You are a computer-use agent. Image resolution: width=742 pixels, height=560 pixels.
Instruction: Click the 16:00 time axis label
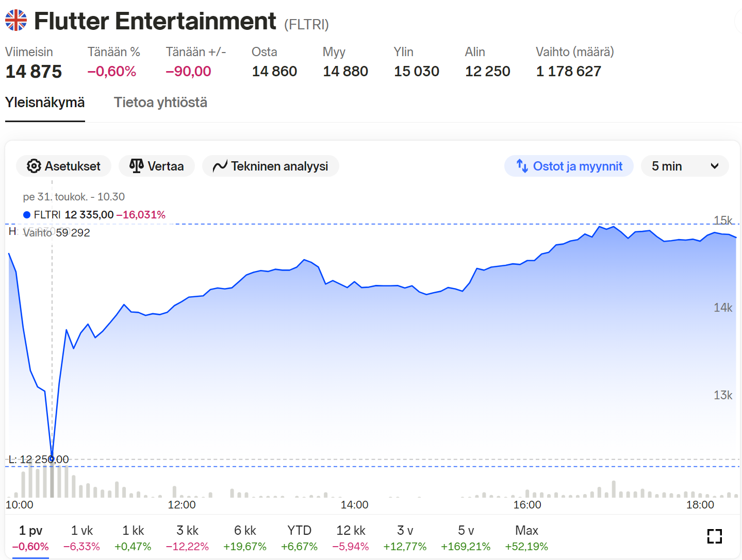(x=527, y=505)
